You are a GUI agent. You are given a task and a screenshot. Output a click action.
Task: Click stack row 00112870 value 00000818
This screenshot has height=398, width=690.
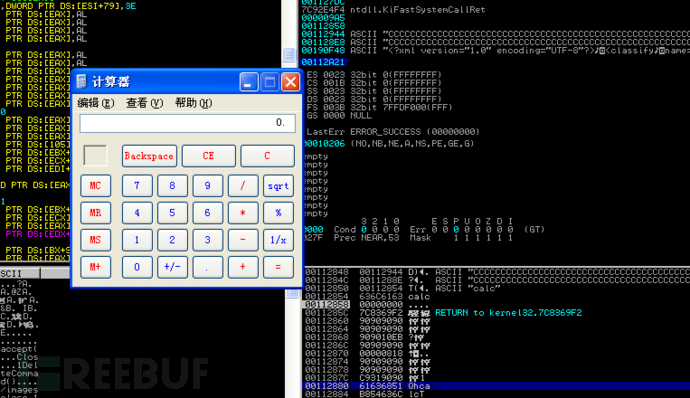[381, 354]
